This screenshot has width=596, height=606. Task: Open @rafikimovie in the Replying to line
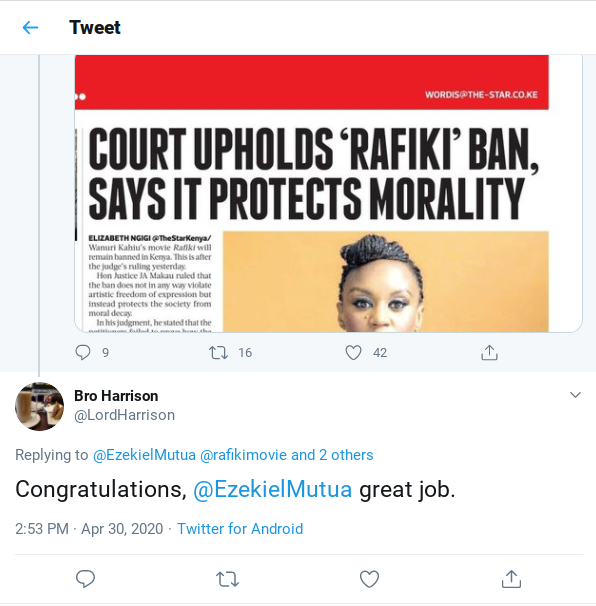[244, 455]
